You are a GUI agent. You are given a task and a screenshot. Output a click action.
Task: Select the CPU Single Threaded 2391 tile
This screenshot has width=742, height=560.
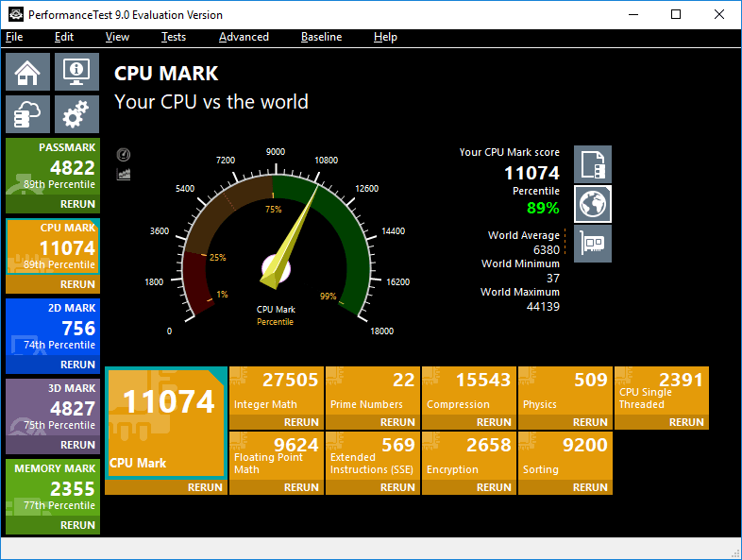click(662, 391)
